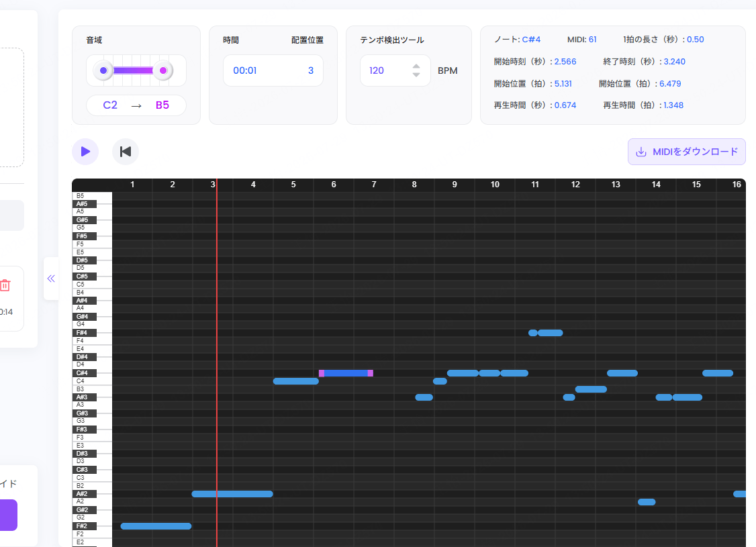Select the C4 note at beat 5
Image resolution: width=756 pixels, height=547 pixels.
pyautogui.click(x=296, y=381)
